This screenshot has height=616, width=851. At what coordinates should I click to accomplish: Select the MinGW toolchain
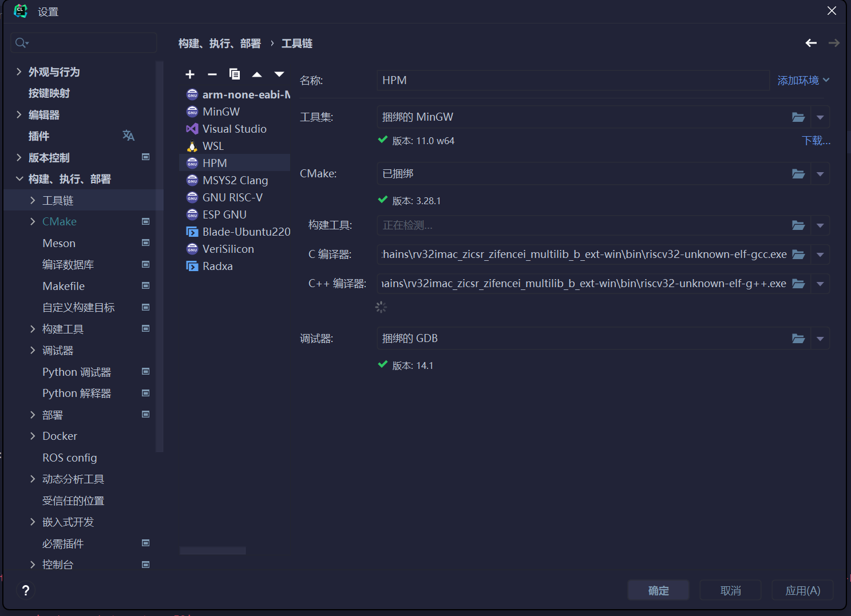(235, 112)
